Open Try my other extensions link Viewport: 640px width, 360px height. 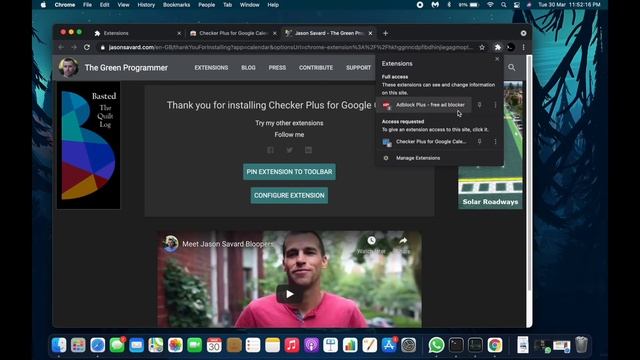pos(289,123)
